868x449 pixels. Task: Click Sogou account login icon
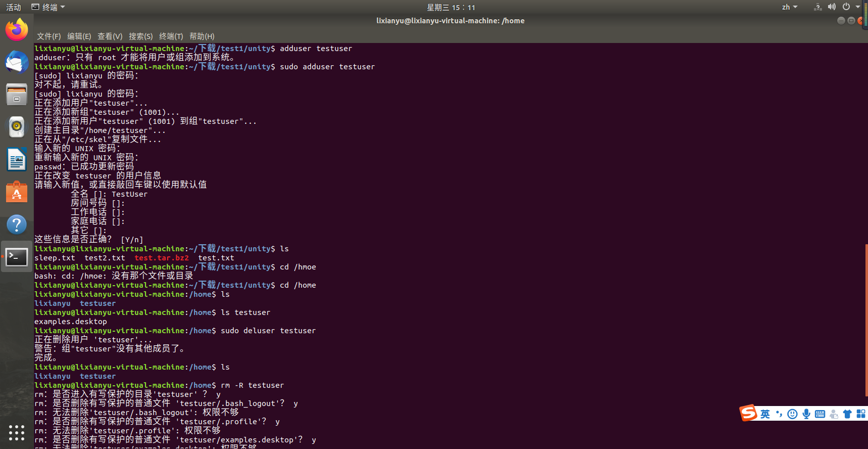(834, 414)
